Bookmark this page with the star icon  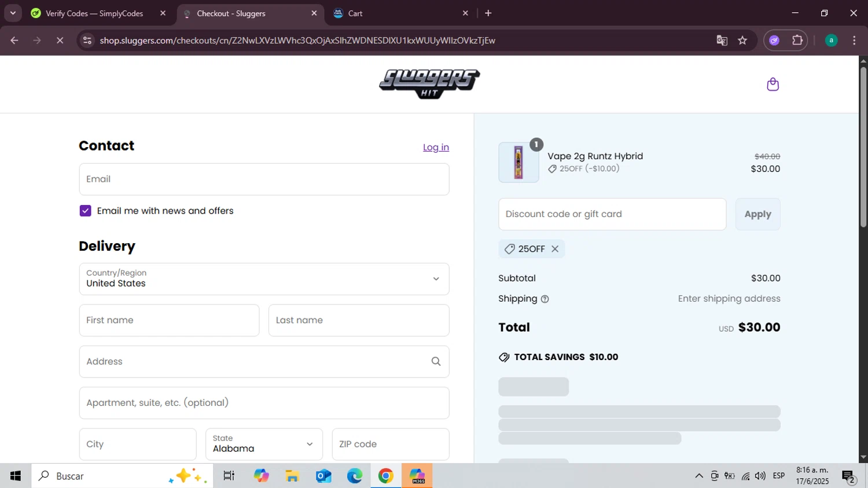pyautogui.click(x=742, y=41)
